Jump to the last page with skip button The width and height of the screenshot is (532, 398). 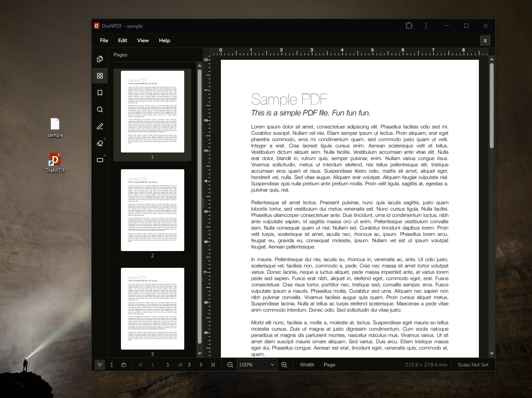(x=213, y=365)
